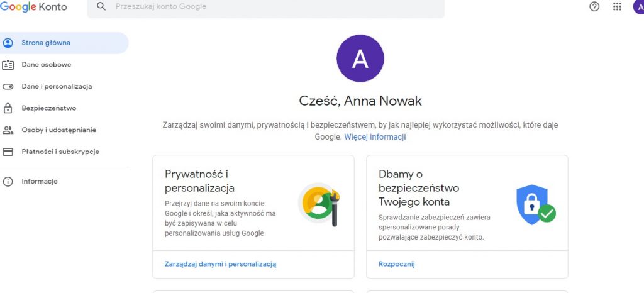Open the Google apps grid icon
This screenshot has width=644, height=293.
617,7
